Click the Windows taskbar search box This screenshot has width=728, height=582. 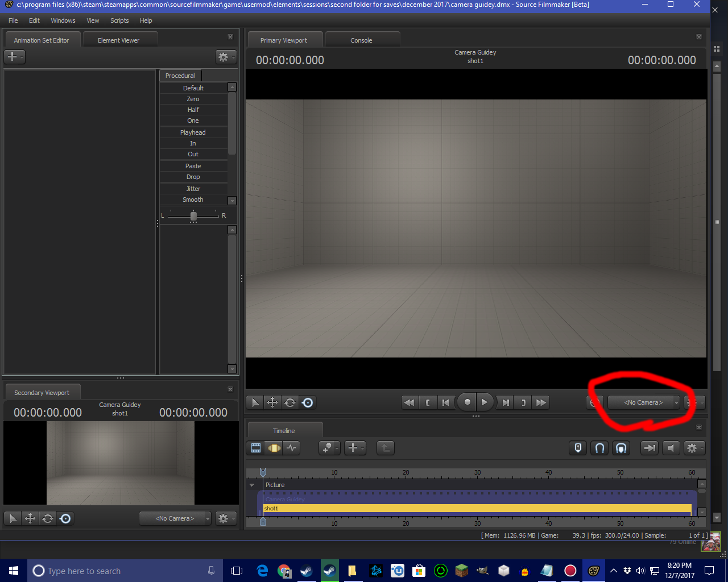pos(124,571)
